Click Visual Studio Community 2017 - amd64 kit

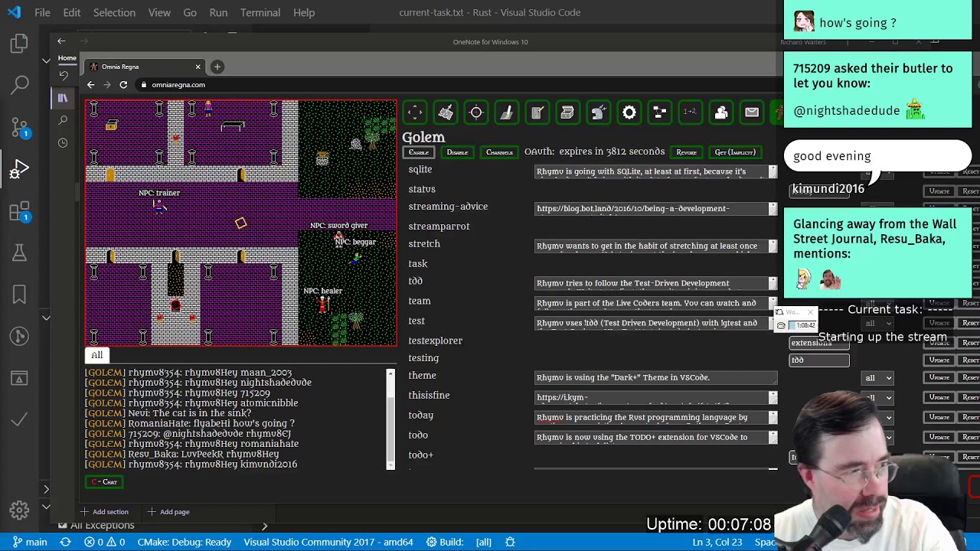[328, 542]
